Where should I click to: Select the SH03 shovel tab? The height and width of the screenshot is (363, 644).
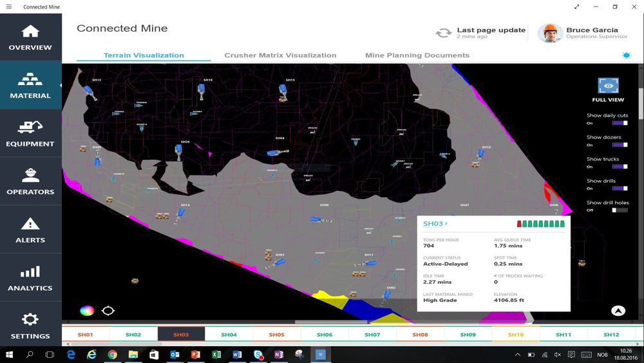[181, 335]
